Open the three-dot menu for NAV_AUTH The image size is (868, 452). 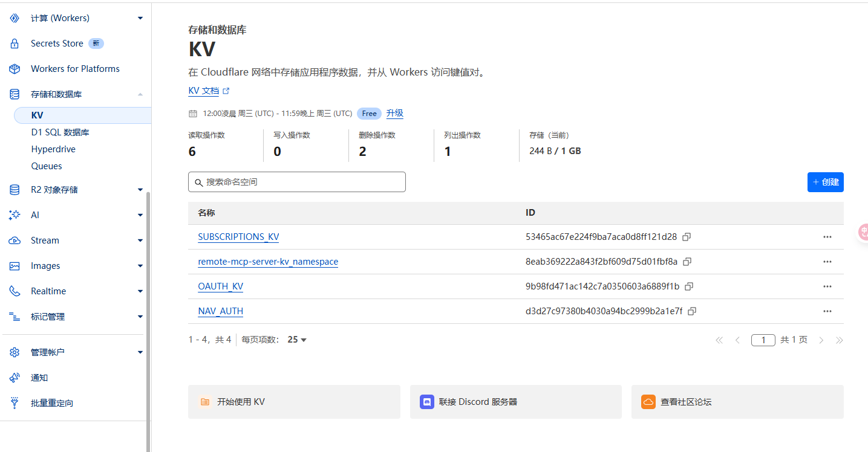pos(827,311)
